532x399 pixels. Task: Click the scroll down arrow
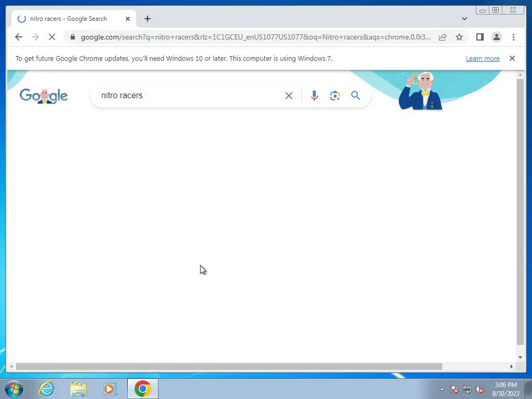click(520, 357)
